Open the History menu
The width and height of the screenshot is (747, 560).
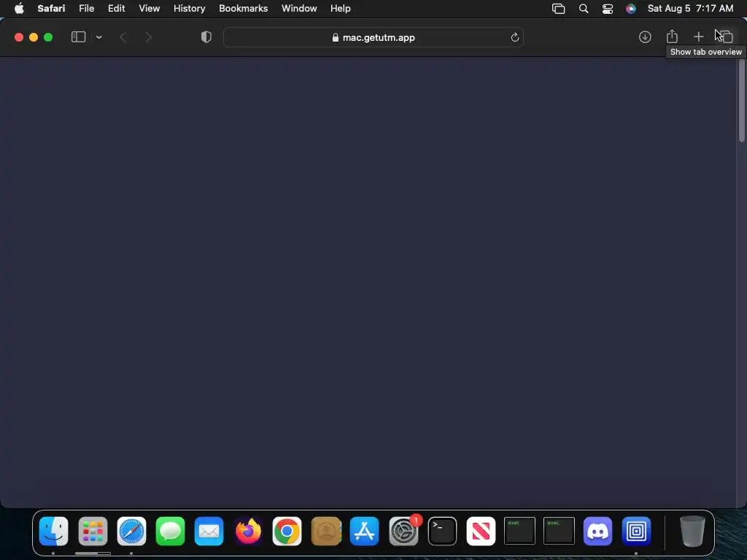tap(189, 9)
